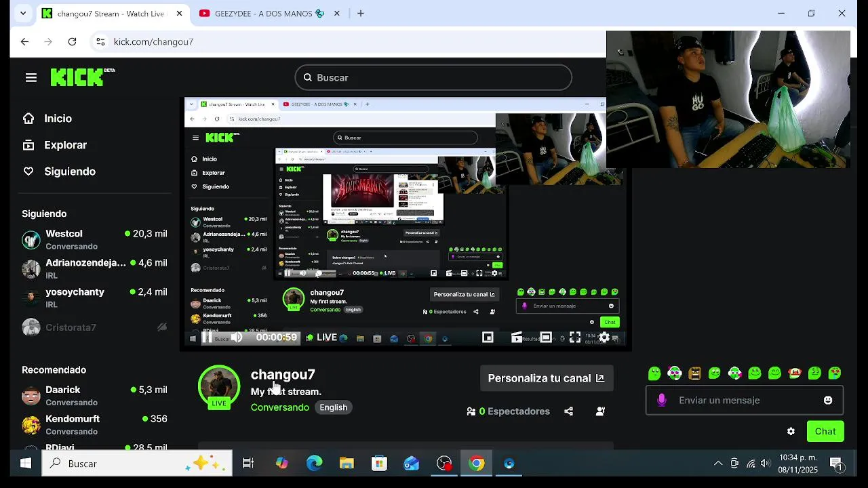Open chat settings gear icon
868x488 pixels.
pos(791,431)
